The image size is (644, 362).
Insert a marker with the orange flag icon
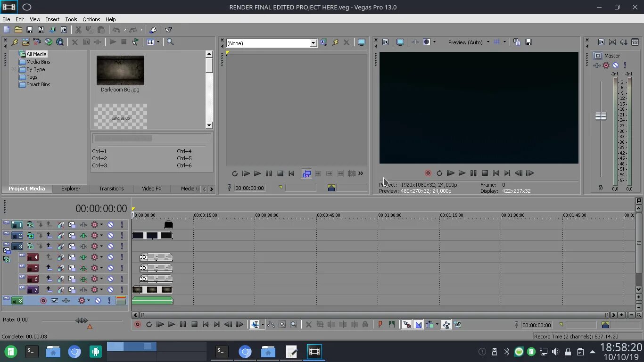[x=380, y=324]
